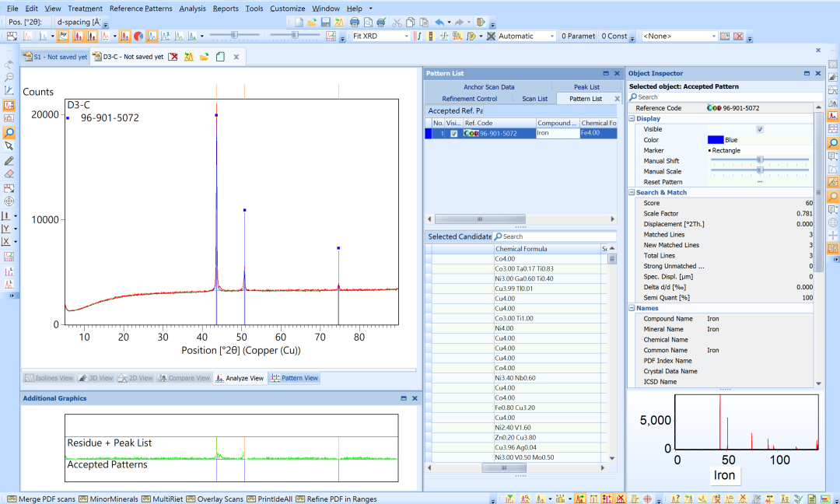The width and height of the screenshot is (840, 504).
Task: Open the Automatic mode dropdown
Action: pos(551,37)
